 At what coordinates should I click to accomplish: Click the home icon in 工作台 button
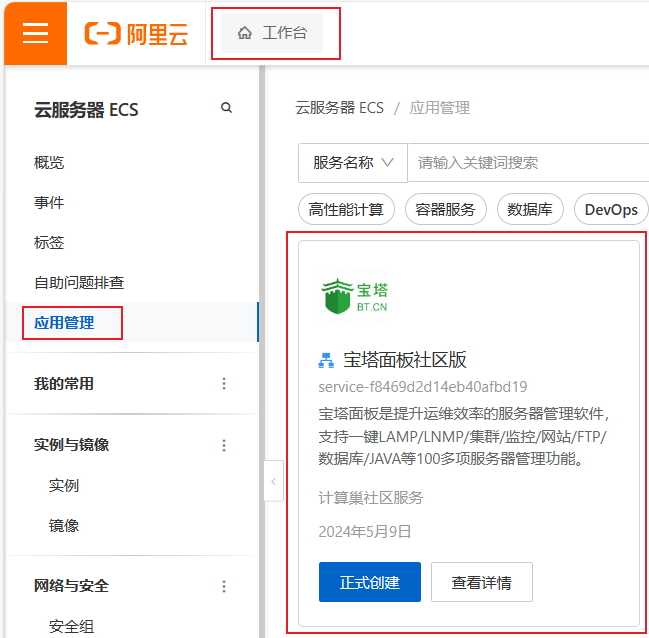click(x=245, y=33)
